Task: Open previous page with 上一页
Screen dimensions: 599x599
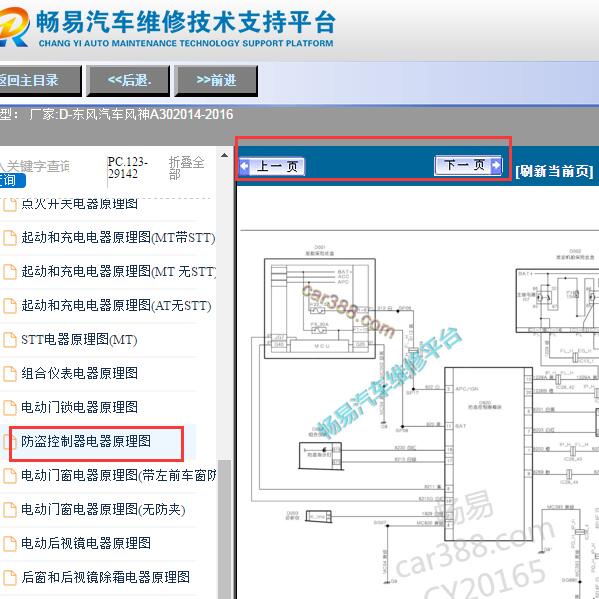Action: pyautogui.click(x=272, y=167)
